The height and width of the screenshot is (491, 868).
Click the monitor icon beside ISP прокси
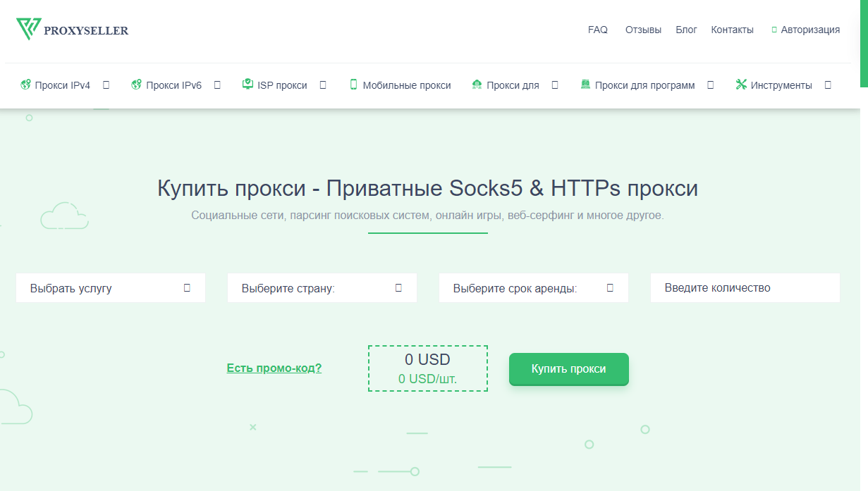pos(247,85)
